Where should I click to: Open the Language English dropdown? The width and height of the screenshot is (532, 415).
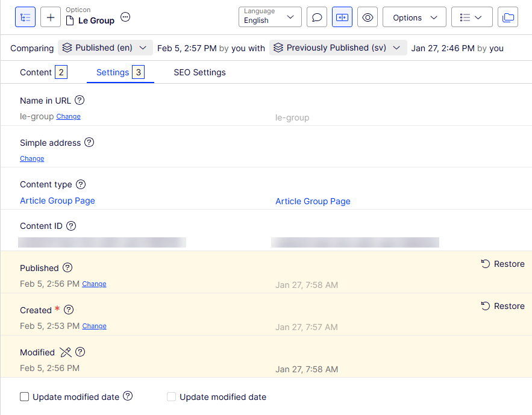(x=270, y=17)
